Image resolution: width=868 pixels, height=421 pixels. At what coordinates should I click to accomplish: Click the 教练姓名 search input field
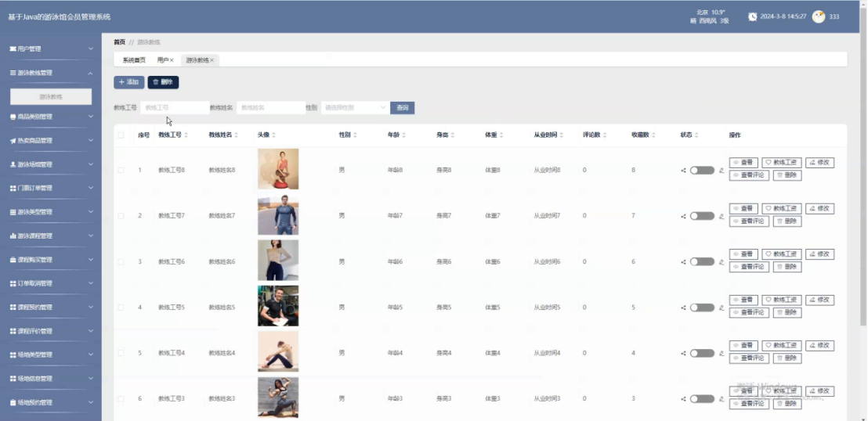click(x=271, y=108)
